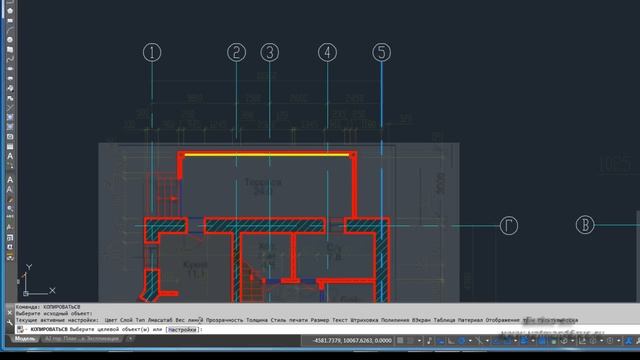Open the А3 layout tab
The width and height of the screenshot is (640, 360).
pyautogui.click(x=82, y=339)
